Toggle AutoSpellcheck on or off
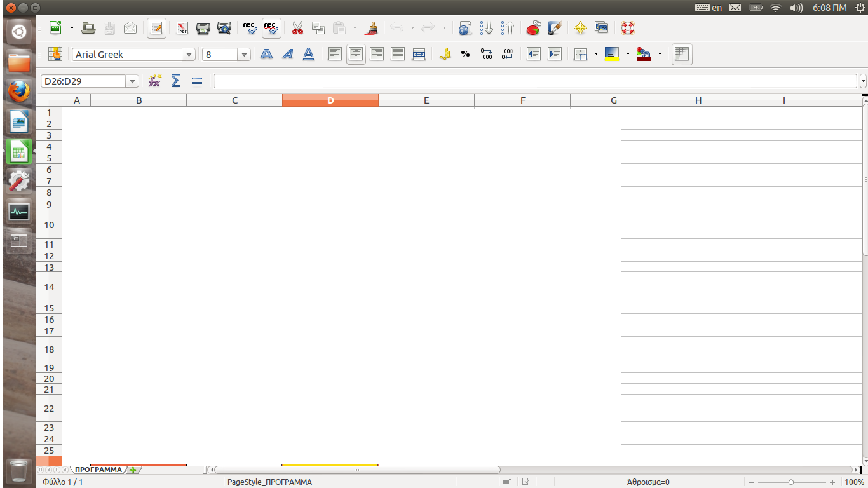The height and width of the screenshot is (488, 868). point(271,28)
